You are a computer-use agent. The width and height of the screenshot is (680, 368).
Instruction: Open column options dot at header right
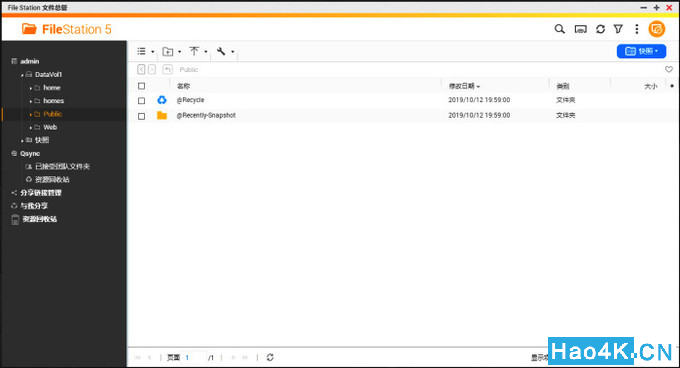pyautogui.click(x=672, y=86)
